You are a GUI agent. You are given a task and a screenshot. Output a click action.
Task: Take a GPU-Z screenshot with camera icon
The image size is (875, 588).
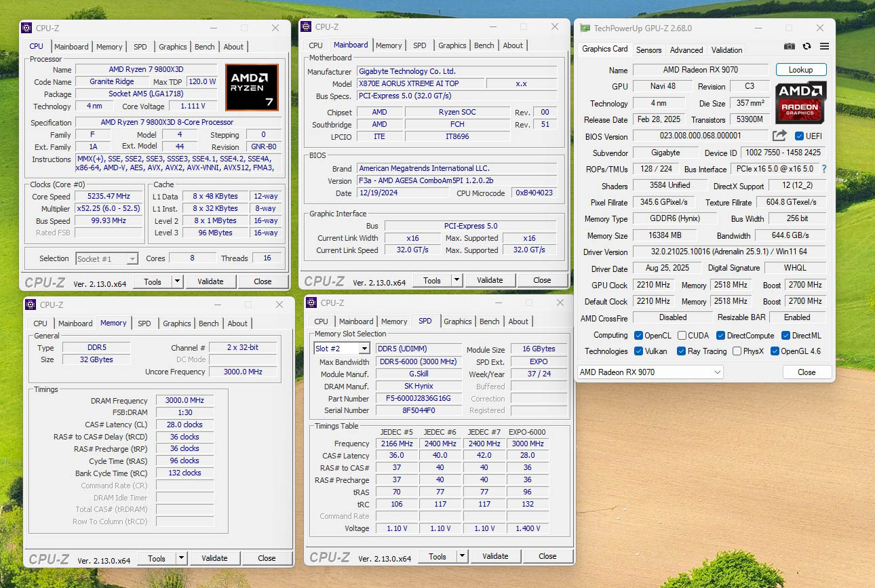(790, 46)
